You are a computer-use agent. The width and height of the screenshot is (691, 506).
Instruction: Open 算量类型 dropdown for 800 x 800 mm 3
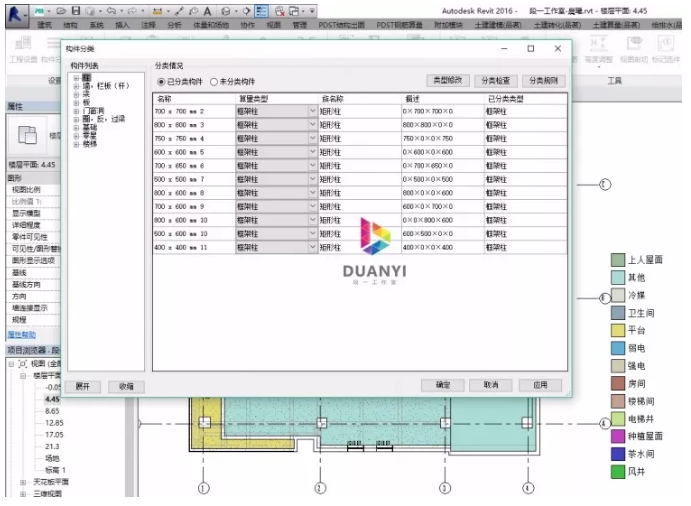(x=312, y=125)
